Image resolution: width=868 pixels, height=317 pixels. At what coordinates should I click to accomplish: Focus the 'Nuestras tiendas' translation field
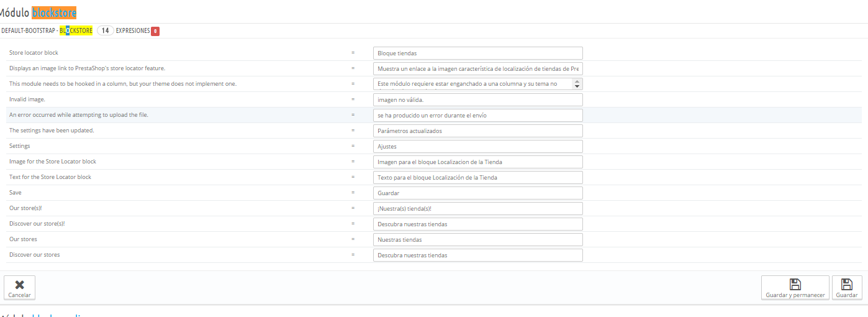(477, 239)
